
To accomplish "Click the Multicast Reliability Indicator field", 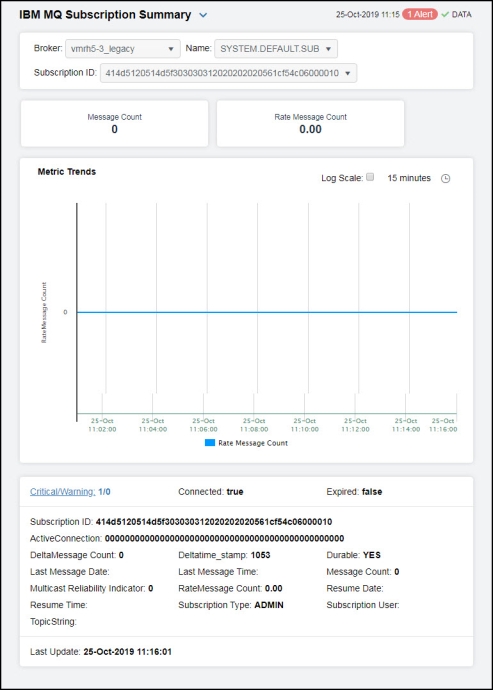I will click(92, 588).
